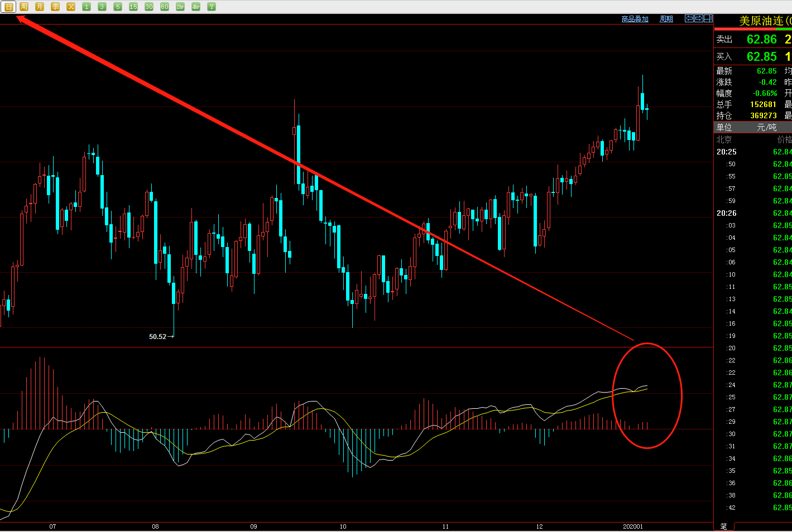The height and width of the screenshot is (532, 792).
Task: Click the 幅度 percentage value -0.66%
Action: coord(765,94)
